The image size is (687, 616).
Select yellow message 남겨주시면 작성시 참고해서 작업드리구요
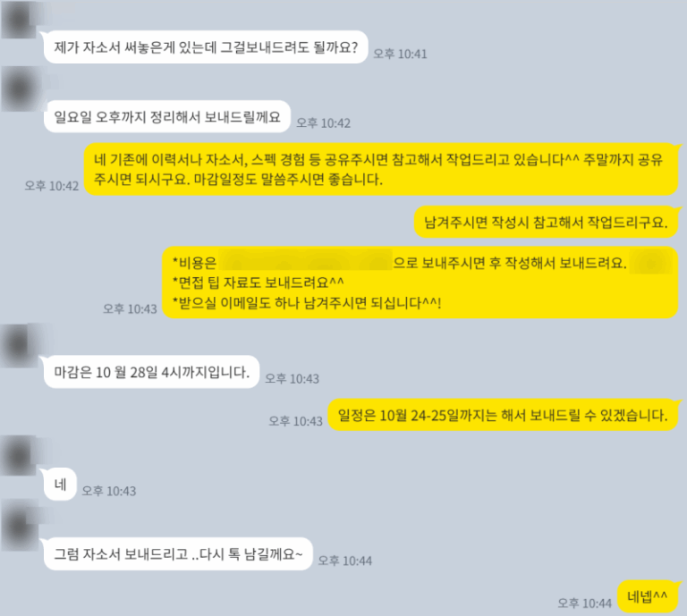coord(546,222)
